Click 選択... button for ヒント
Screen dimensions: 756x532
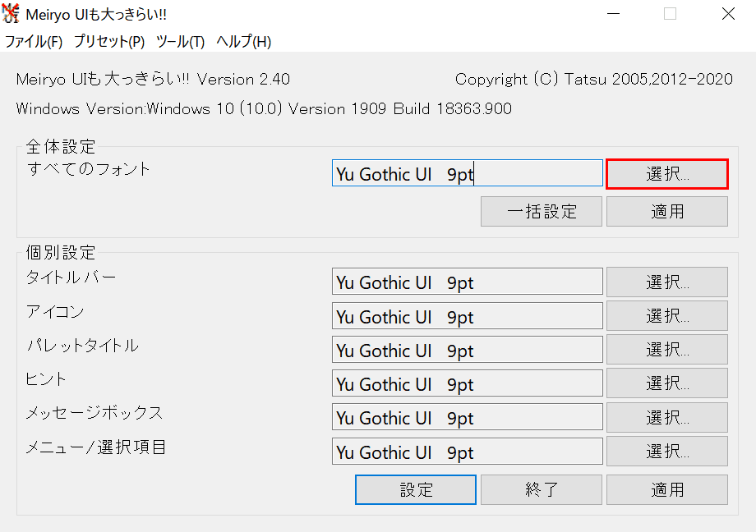click(x=667, y=383)
